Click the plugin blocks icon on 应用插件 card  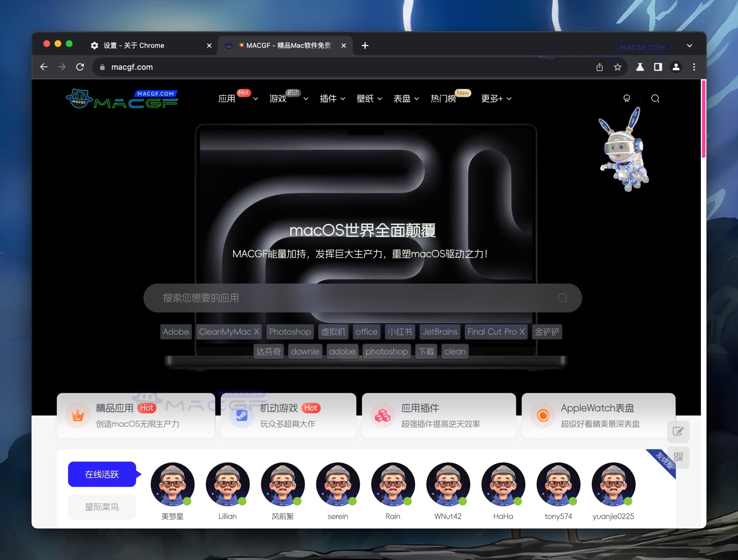point(382,416)
